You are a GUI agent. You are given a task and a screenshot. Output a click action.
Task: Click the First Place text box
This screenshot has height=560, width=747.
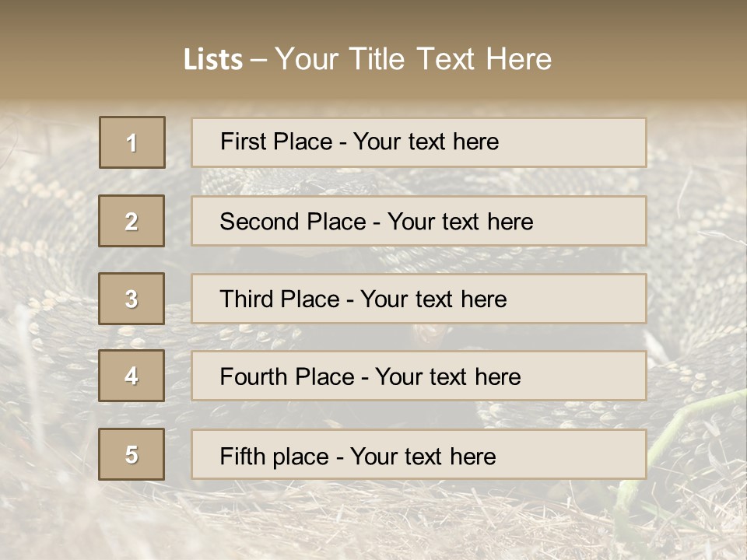(419, 142)
